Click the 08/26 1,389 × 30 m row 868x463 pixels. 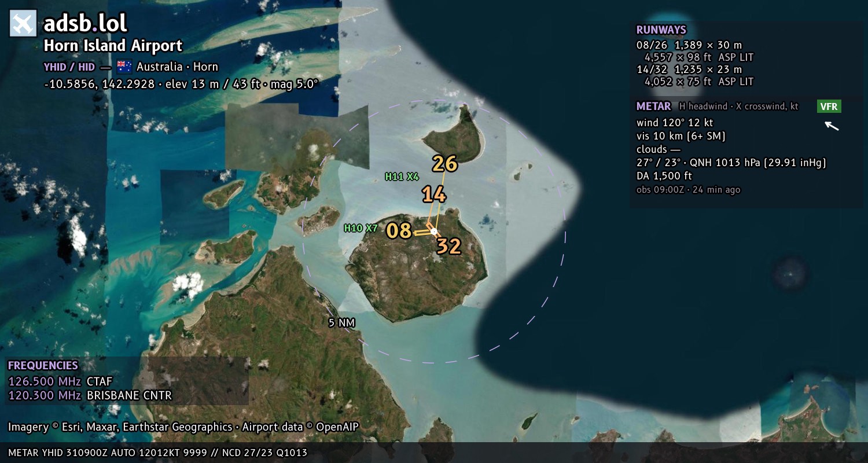[x=689, y=45]
